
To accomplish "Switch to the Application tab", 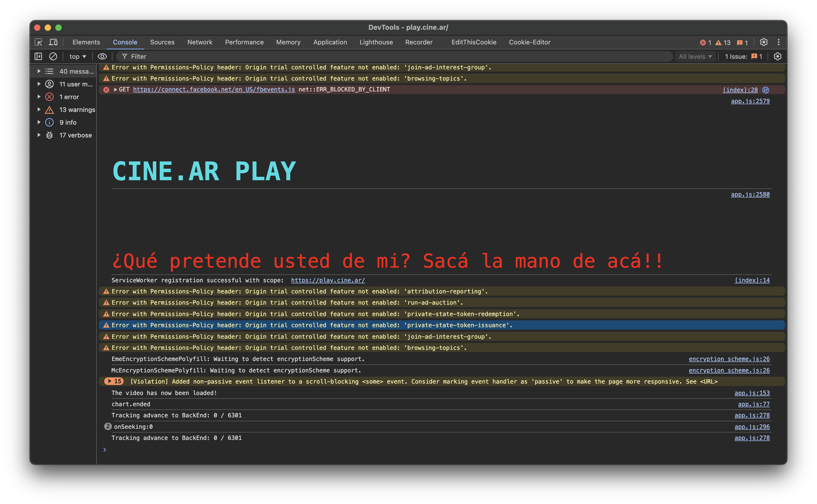I will click(x=330, y=42).
